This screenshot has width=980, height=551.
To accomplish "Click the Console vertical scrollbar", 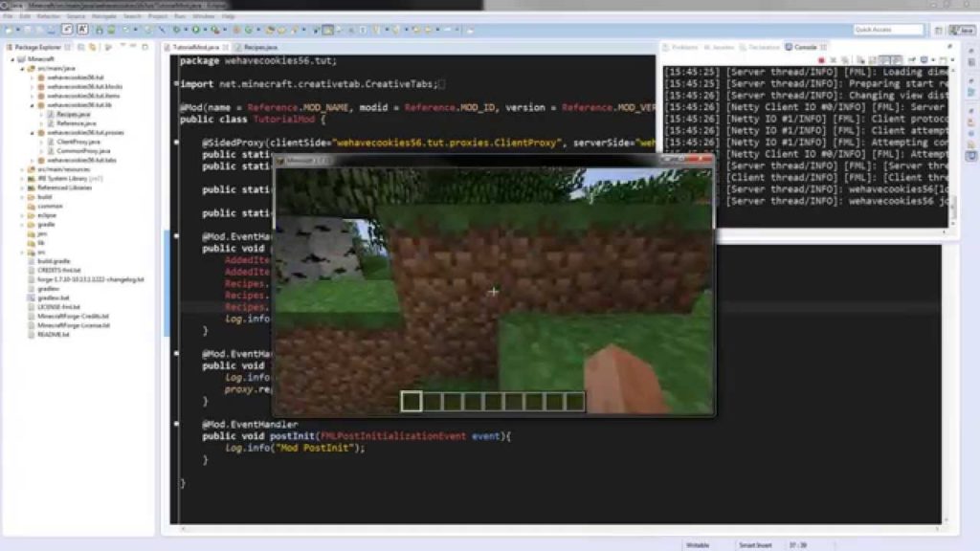I will coord(952,146).
